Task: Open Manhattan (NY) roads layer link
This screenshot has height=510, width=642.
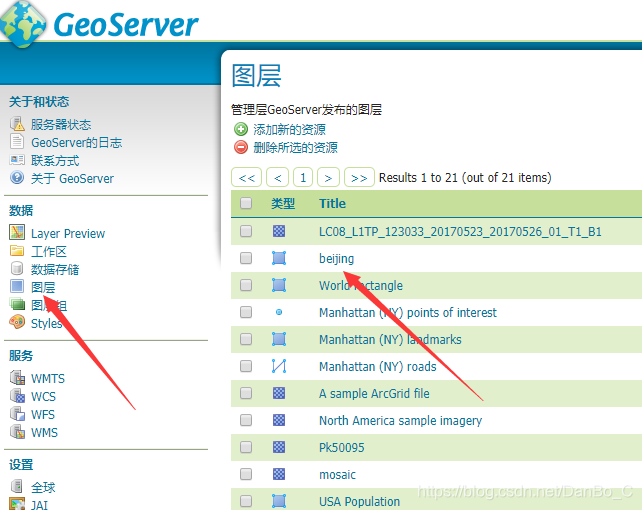Action: tap(378, 366)
